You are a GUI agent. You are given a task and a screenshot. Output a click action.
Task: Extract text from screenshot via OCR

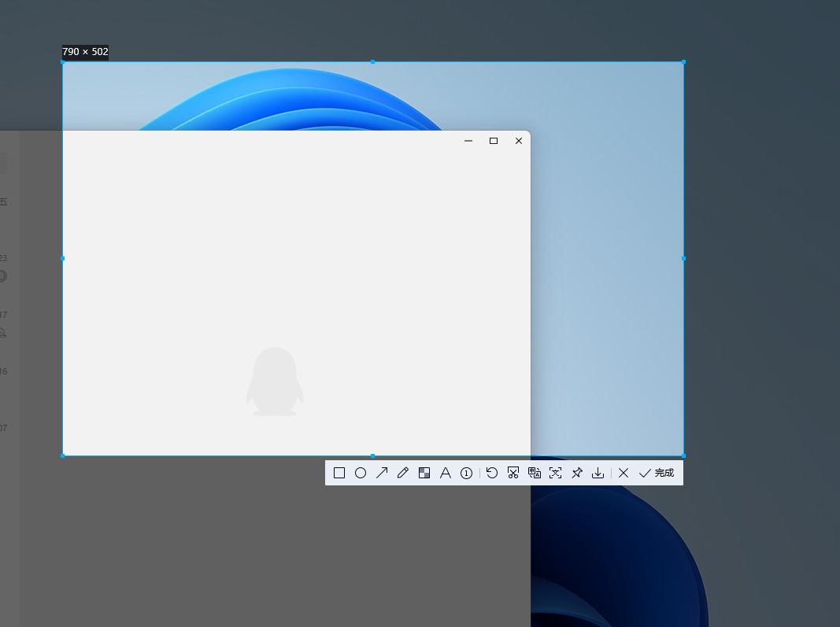(556, 473)
